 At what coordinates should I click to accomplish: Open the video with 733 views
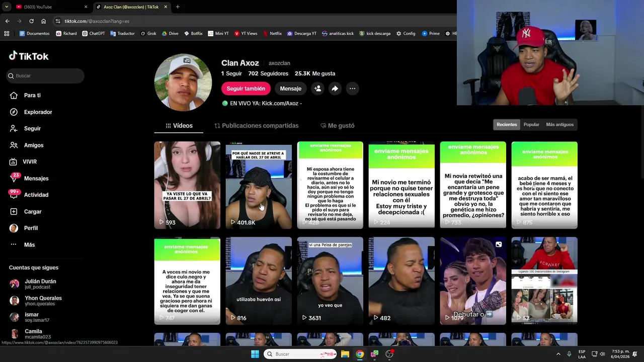(x=473, y=185)
